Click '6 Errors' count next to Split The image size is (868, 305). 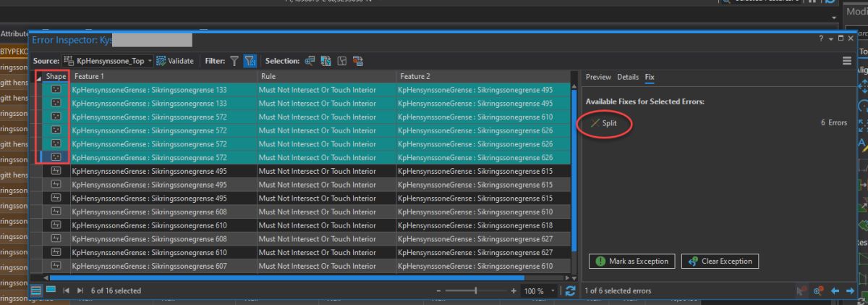tap(834, 123)
